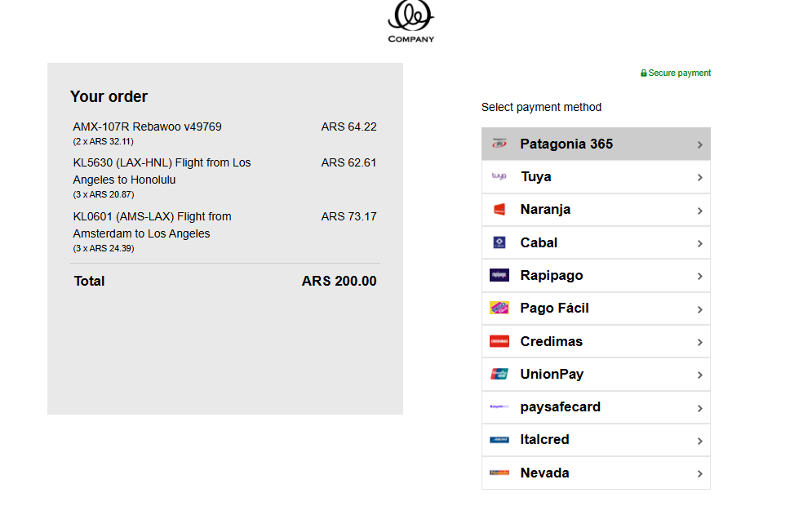Expand the Nevada row chevron
This screenshot has height=524, width=812.
(699, 473)
